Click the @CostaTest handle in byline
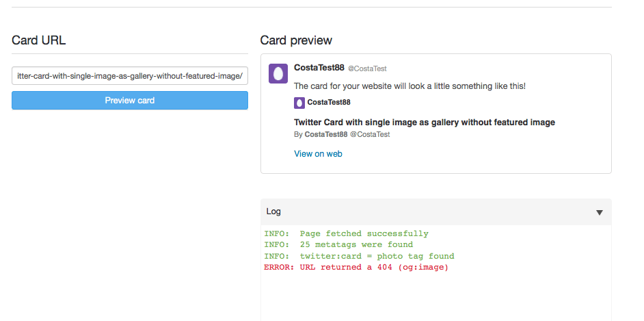This screenshot has height=321, width=644. click(x=370, y=134)
